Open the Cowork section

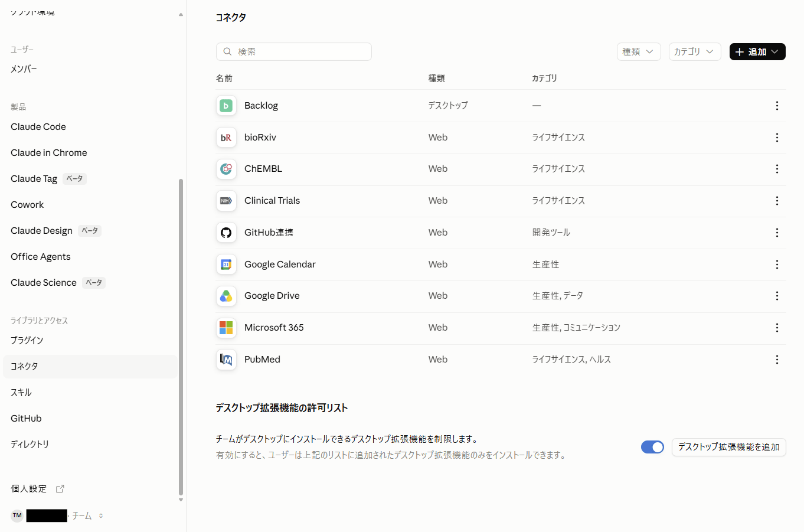point(27,205)
